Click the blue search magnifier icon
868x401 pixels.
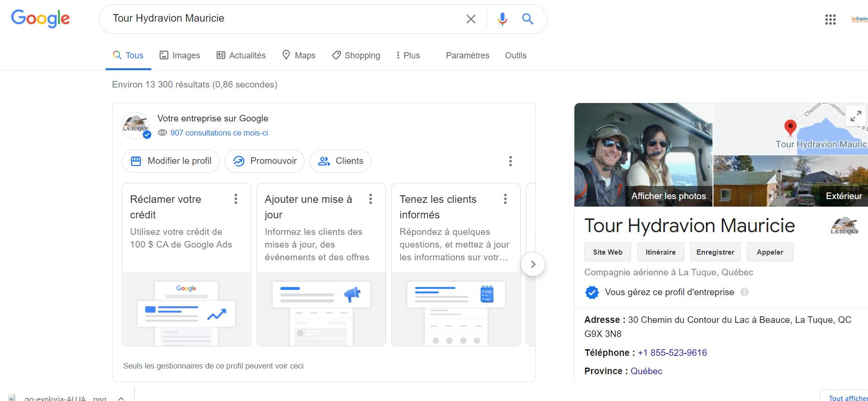[528, 19]
